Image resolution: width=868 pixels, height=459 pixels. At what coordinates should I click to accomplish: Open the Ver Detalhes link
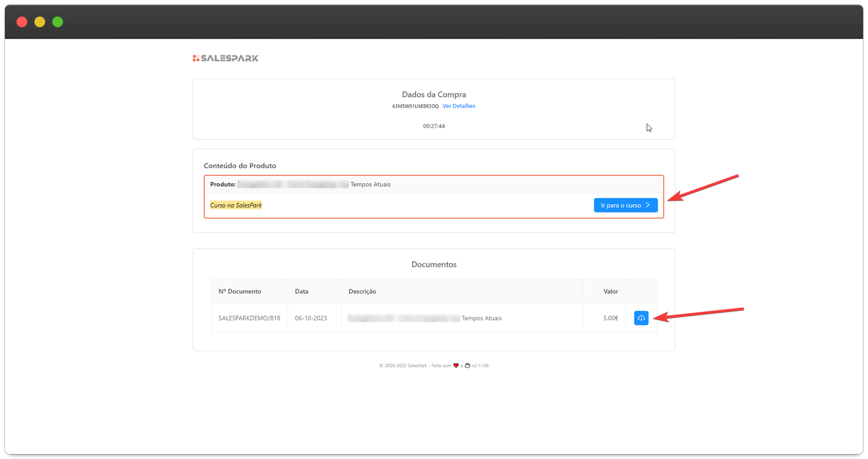[x=458, y=106]
